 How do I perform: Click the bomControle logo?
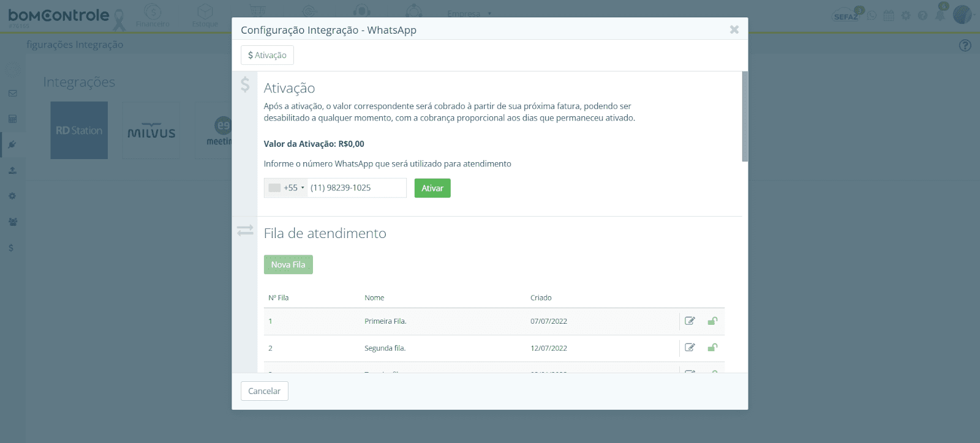59,16
